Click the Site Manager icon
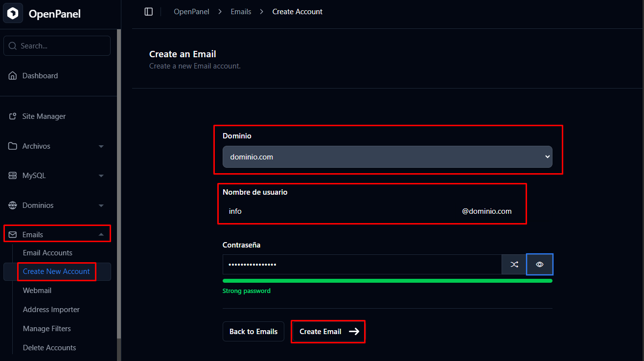 pyautogui.click(x=13, y=116)
